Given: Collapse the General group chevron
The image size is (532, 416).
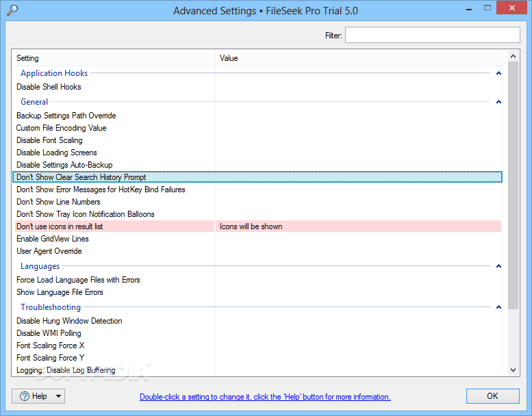Looking at the screenshot, I should click(x=498, y=102).
